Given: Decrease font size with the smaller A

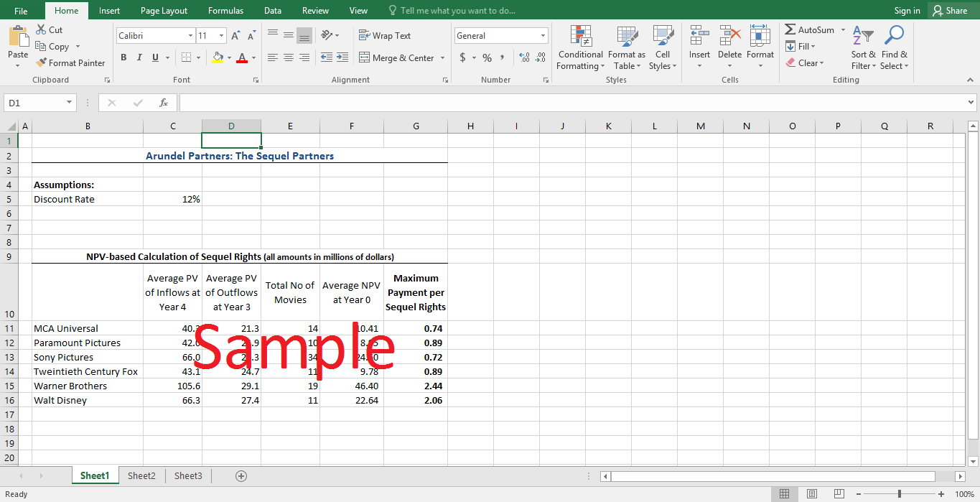Looking at the screenshot, I should [x=251, y=36].
